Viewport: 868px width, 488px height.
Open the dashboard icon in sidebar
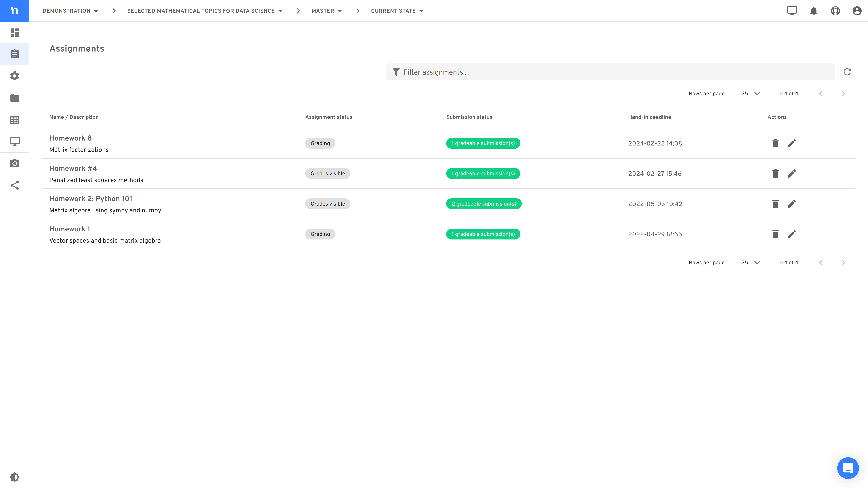[x=14, y=32]
